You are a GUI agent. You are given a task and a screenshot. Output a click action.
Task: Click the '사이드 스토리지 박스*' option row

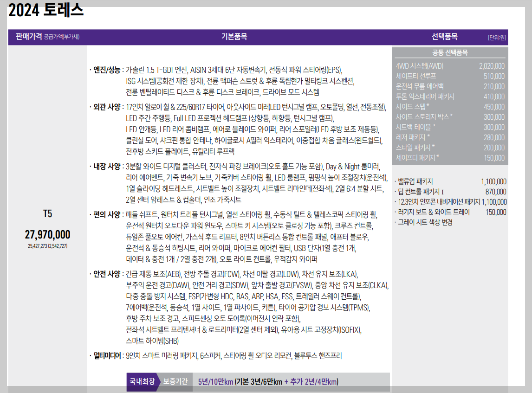[450, 117]
